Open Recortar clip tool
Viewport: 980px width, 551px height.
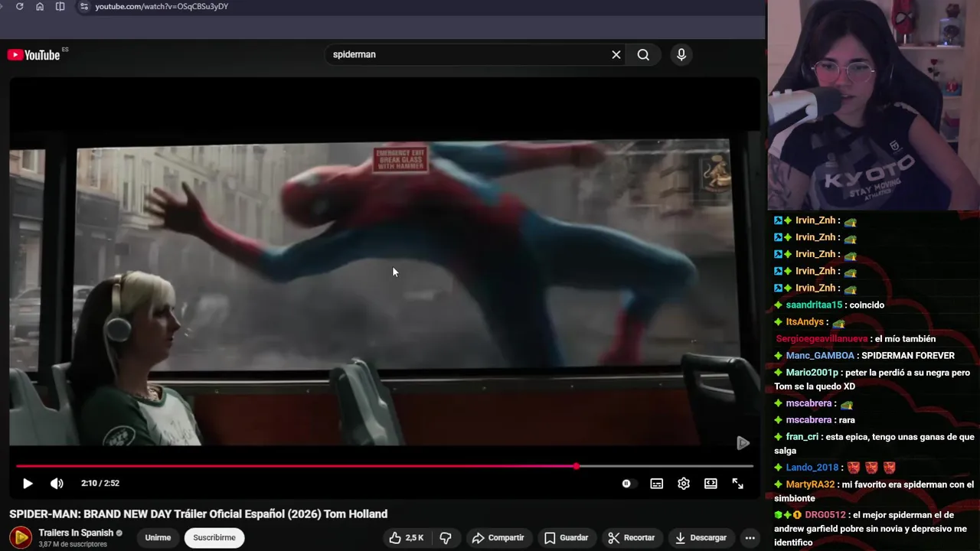[x=632, y=538]
